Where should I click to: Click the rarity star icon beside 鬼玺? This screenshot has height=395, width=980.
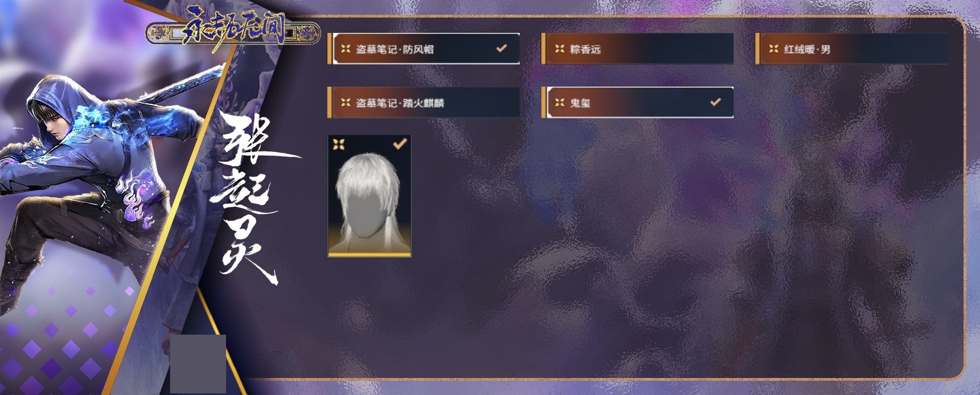[559, 103]
